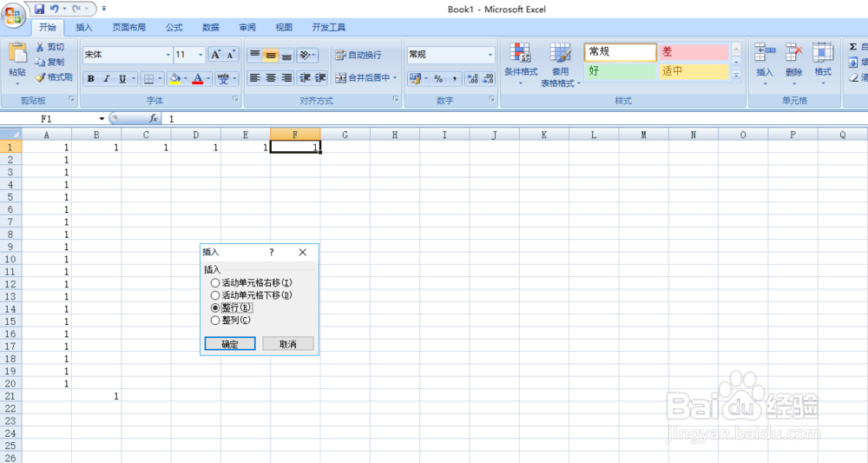
Task: Right-align cell text
Action: [286, 78]
